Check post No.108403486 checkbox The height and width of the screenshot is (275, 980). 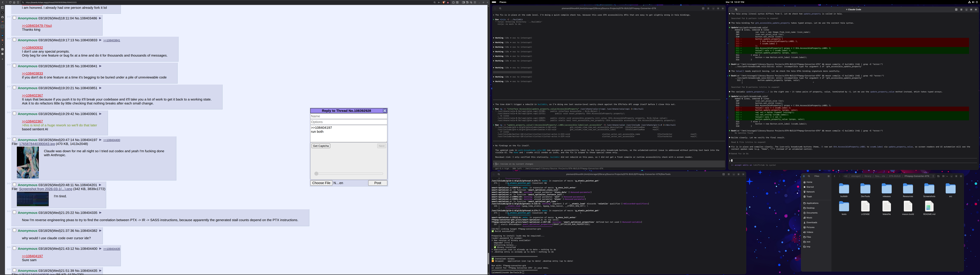point(14,18)
